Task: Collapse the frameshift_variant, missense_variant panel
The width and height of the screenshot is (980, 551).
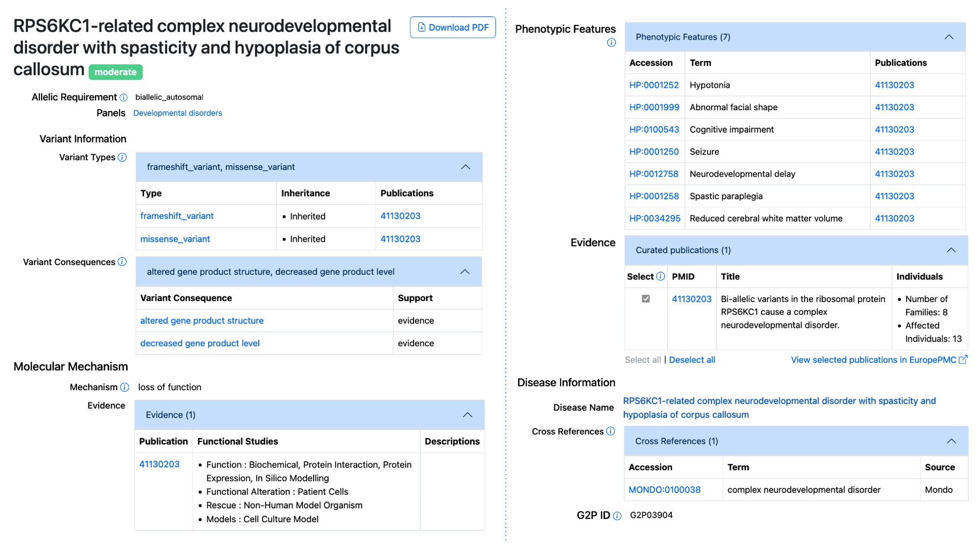Action: tap(465, 167)
